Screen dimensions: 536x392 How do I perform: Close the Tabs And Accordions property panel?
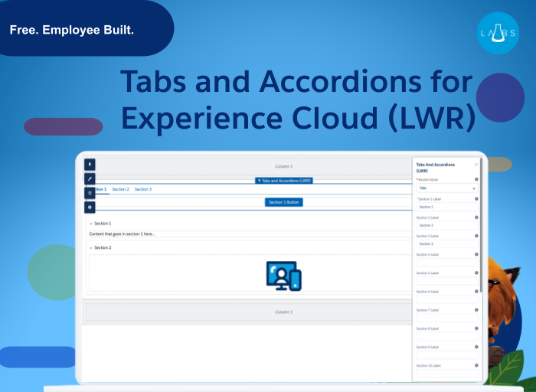[476, 164]
